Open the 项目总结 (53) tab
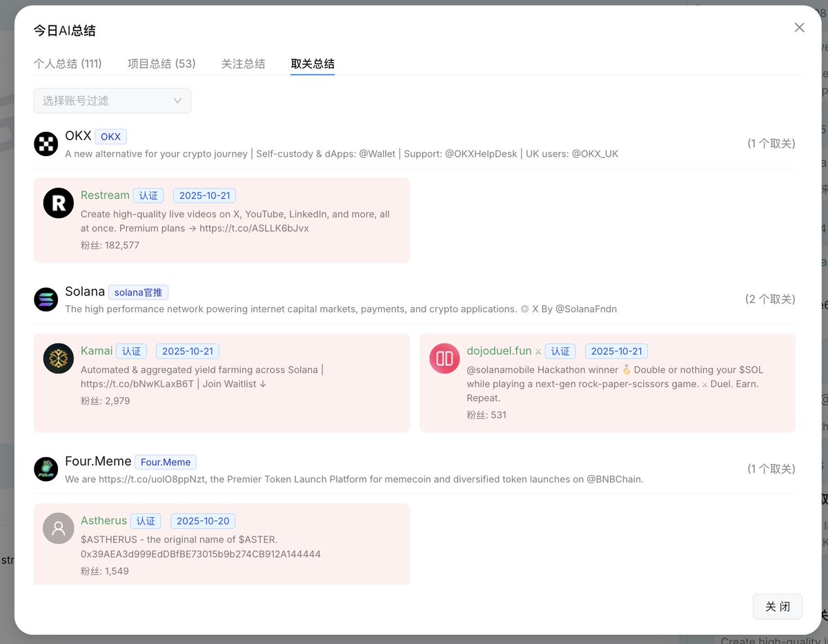This screenshot has width=828, height=644. 161,64
